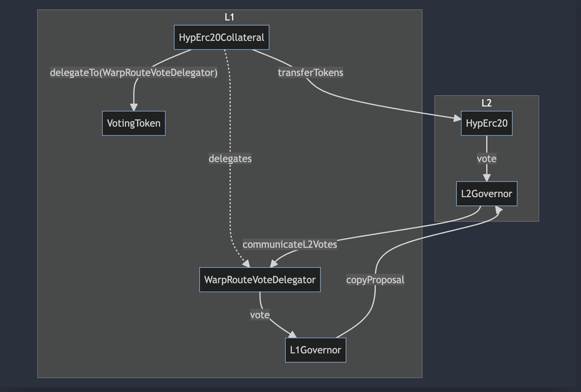The width and height of the screenshot is (581, 392).
Task: Click the VotingToken node
Action: 134,123
